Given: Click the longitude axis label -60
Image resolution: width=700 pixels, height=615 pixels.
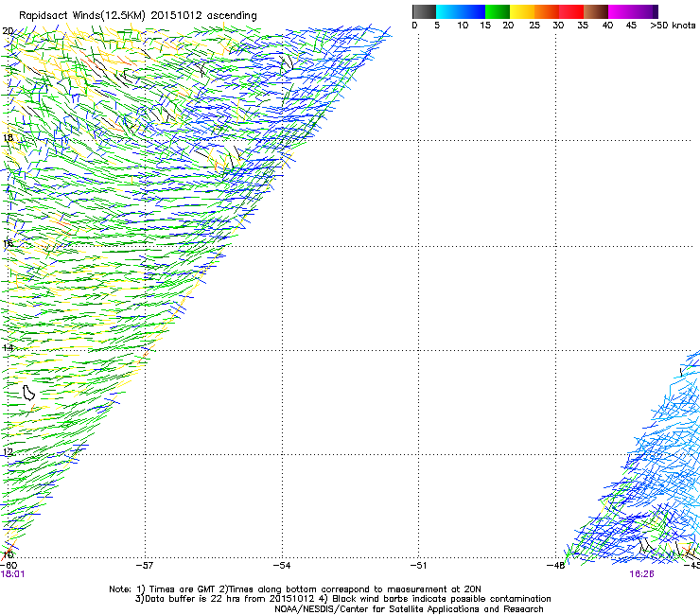Looking at the screenshot, I should pos(9,566).
